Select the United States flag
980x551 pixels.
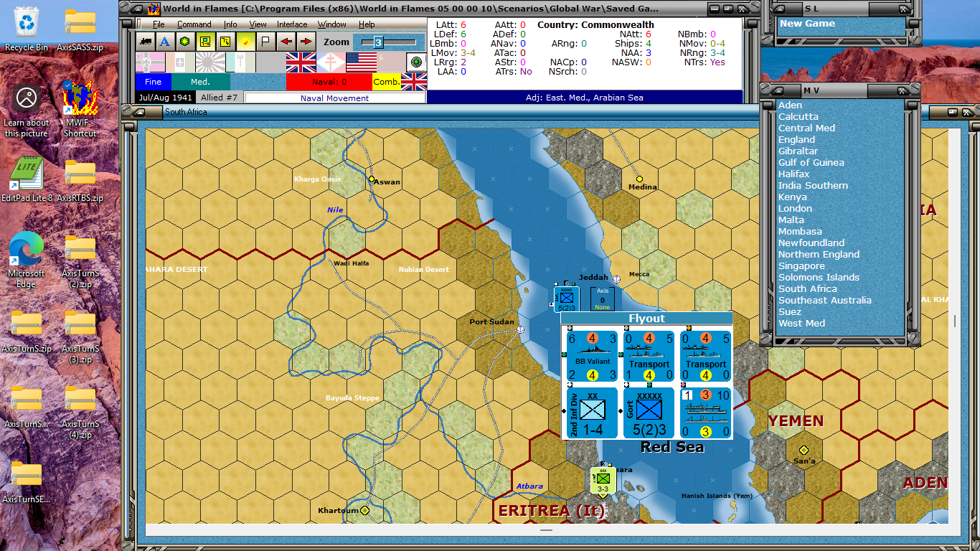(362, 62)
